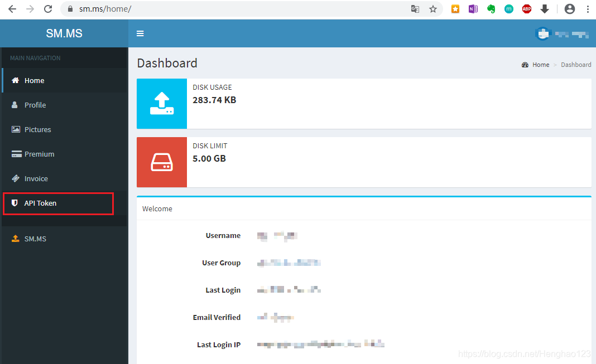Click the Pictures image icon

tap(16, 129)
